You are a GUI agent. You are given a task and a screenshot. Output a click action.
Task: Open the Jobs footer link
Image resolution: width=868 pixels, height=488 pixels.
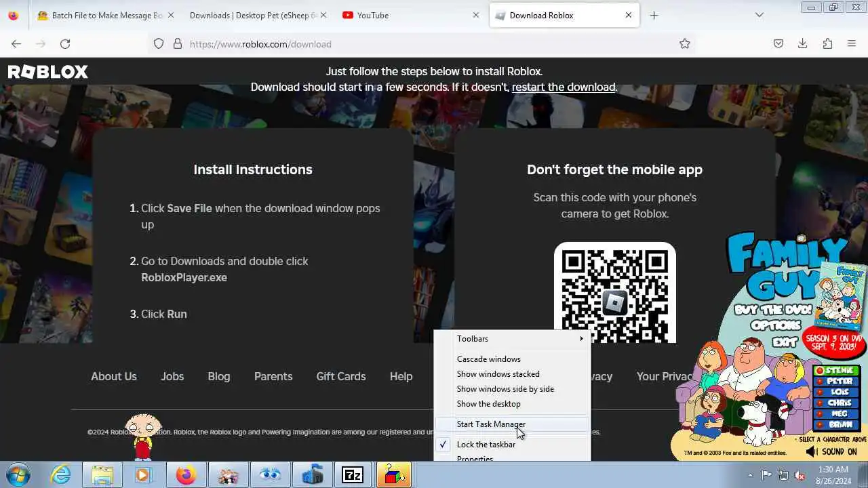pos(172,377)
